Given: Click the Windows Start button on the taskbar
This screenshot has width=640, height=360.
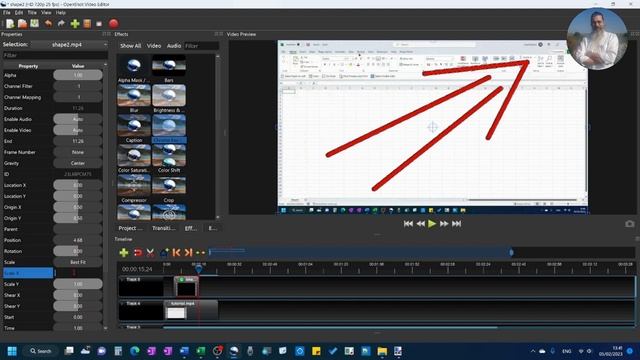Looking at the screenshot, I should (12, 351).
